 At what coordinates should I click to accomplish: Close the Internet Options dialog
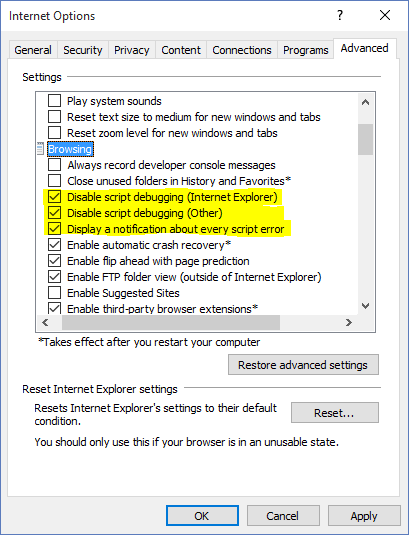pyautogui.click(x=385, y=15)
